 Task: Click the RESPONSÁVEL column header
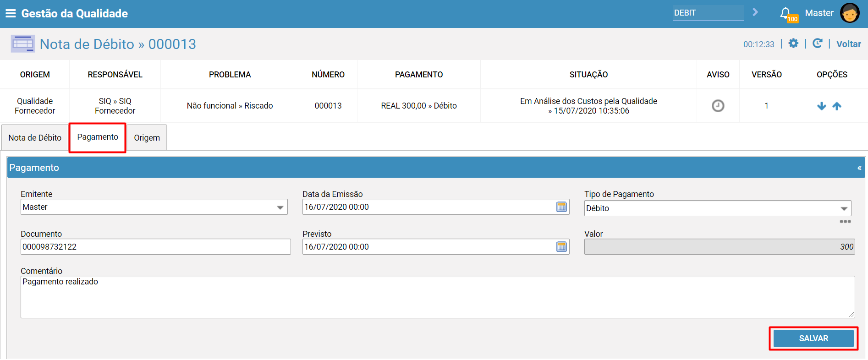coord(115,75)
